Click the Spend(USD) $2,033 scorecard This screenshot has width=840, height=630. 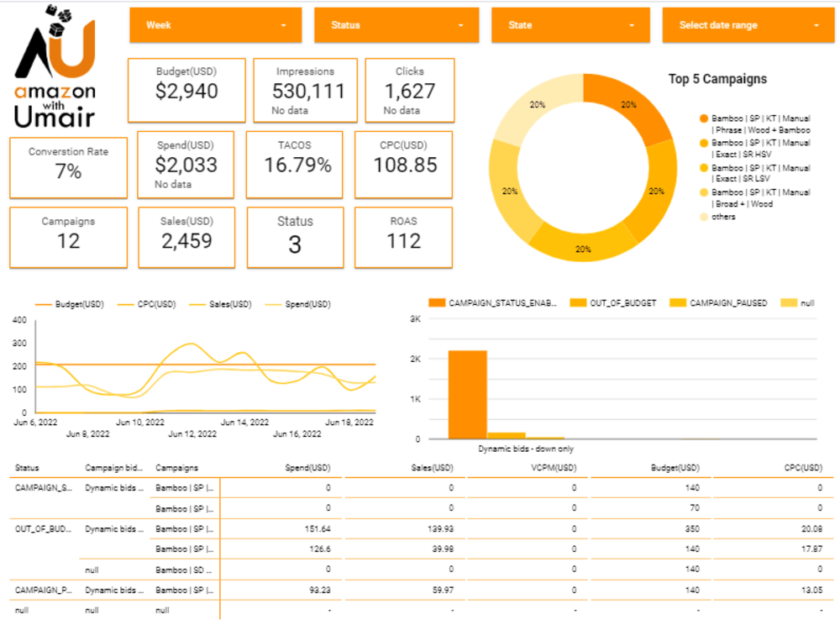pos(186,165)
